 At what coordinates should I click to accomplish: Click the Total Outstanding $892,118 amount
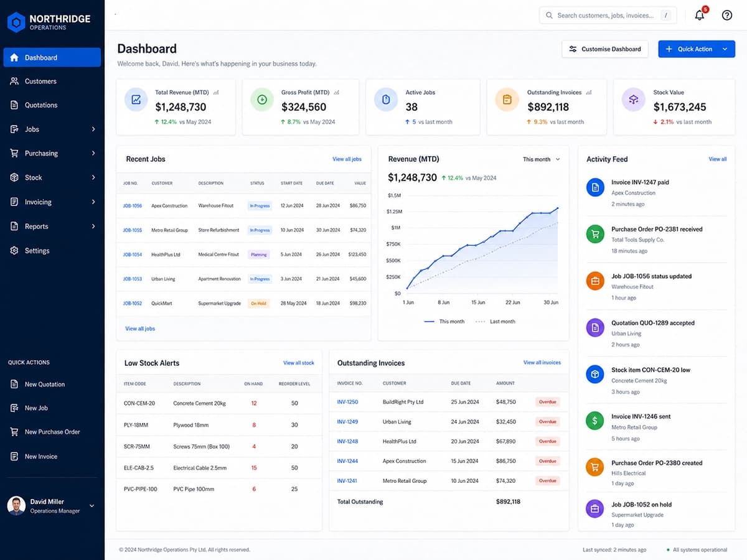click(508, 502)
